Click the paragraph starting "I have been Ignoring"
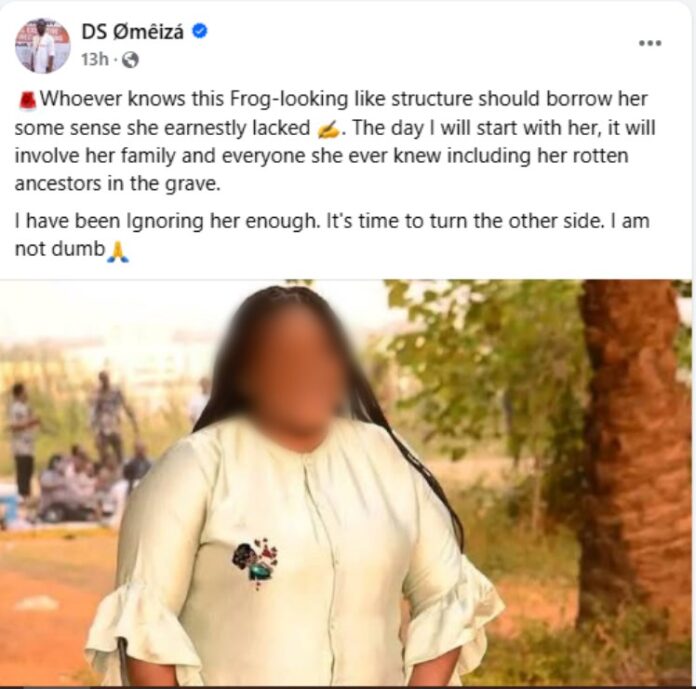The width and height of the screenshot is (696, 689). tap(332, 235)
